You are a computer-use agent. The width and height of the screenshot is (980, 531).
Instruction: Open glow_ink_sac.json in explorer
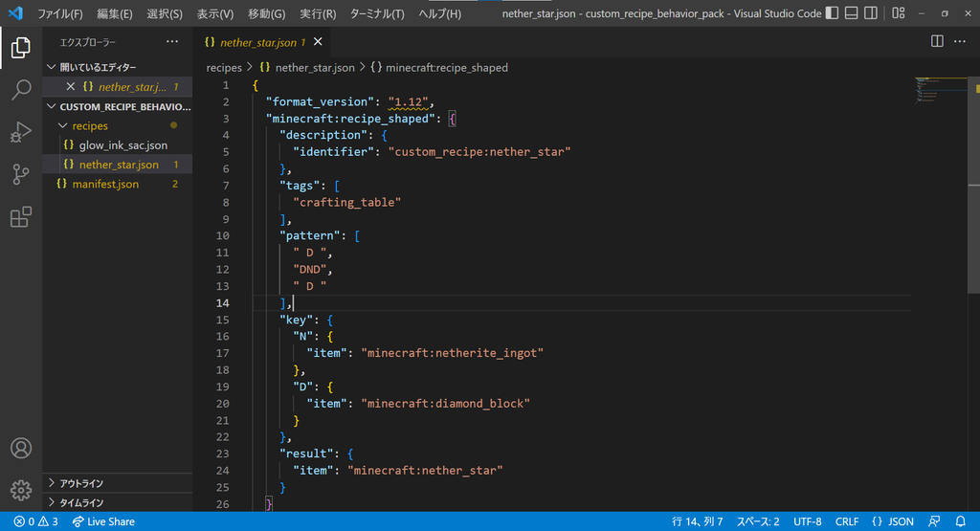pyautogui.click(x=122, y=145)
